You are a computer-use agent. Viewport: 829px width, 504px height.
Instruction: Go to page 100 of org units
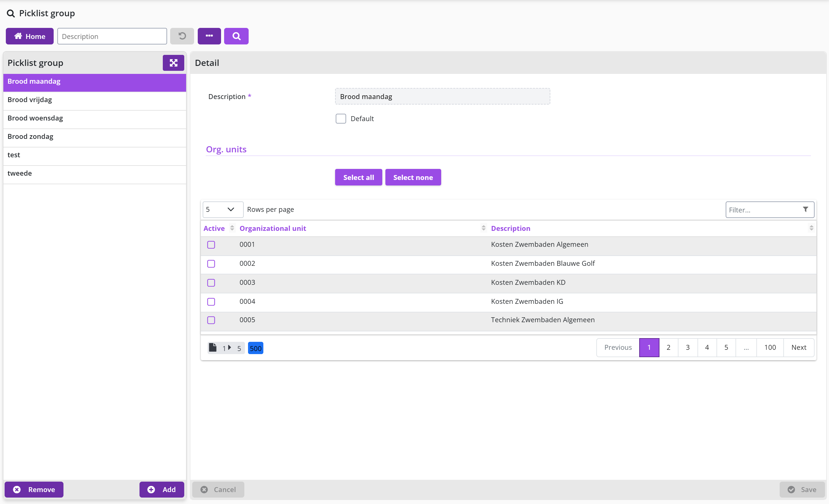pyautogui.click(x=770, y=347)
